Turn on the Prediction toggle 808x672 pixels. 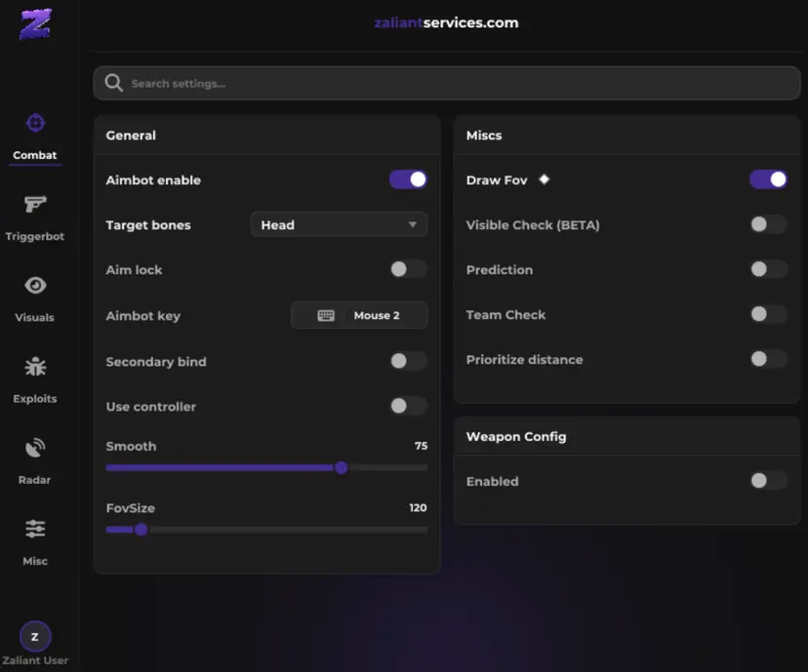pyautogui.click(x=768, y=269)
